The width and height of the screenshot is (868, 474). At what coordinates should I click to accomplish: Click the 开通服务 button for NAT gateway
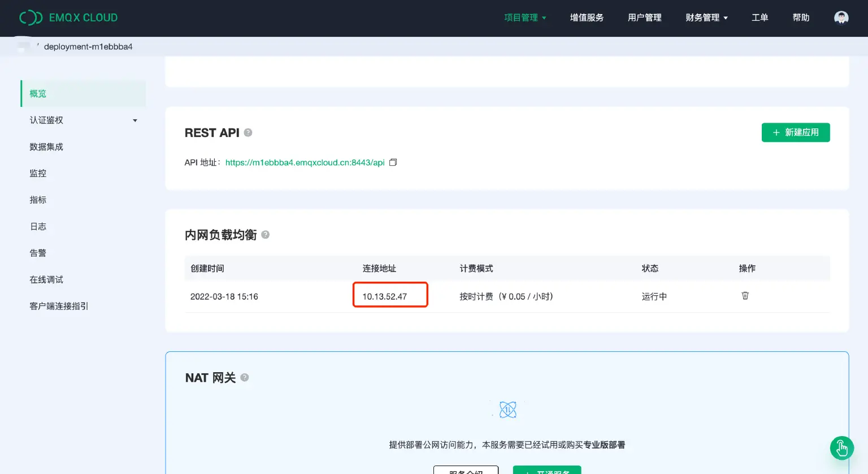[x=546, y=471]
